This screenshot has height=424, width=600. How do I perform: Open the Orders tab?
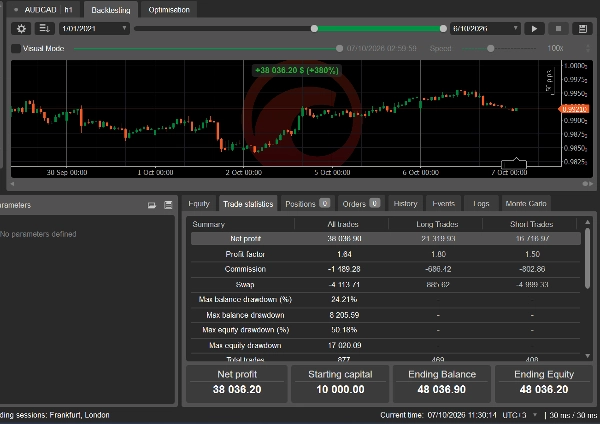361,204
